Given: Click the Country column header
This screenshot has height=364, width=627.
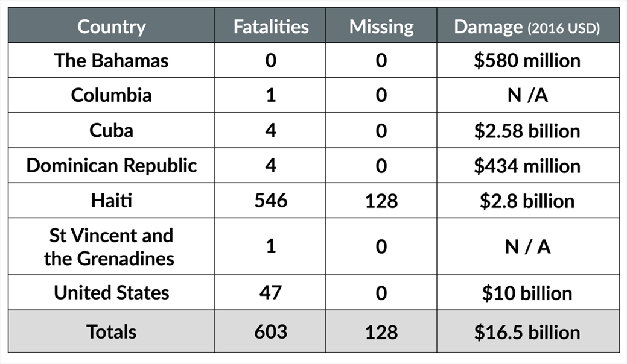Looking at the screenshot, I should (x=112, y=27).
